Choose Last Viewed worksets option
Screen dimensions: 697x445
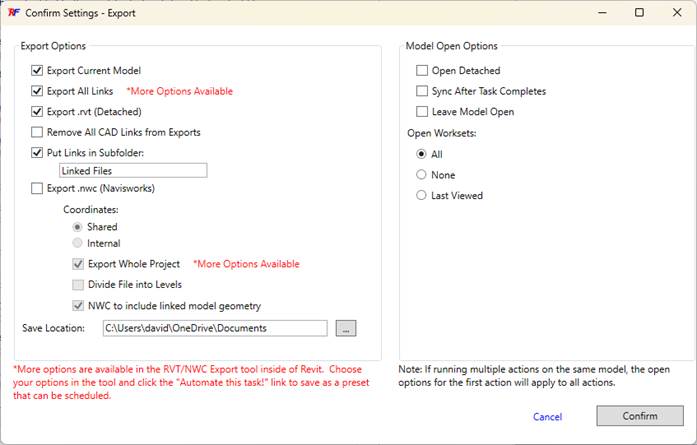tap(422, 196)
